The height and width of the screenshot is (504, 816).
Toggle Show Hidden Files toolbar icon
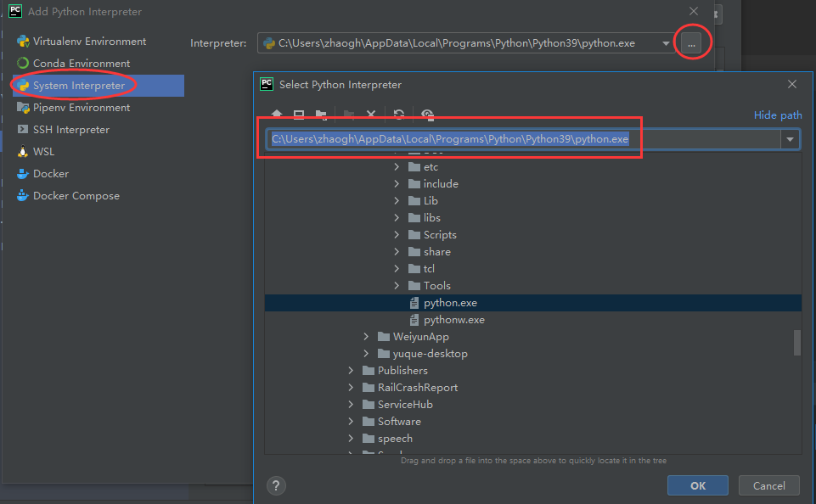(427, 115)
